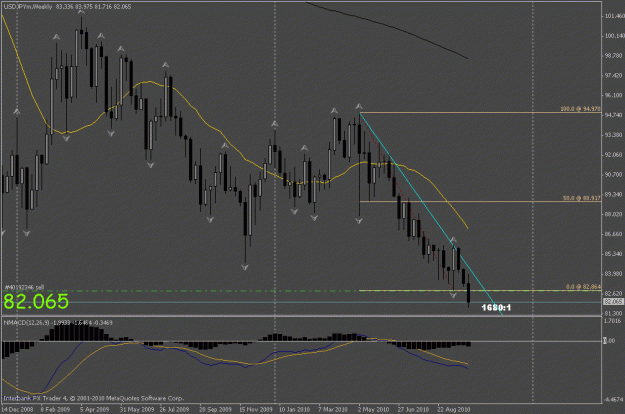Viewport: 625px width, 414px height.
Task: Select the 27 Jun 2010 date label
Action: coord(413,409)
